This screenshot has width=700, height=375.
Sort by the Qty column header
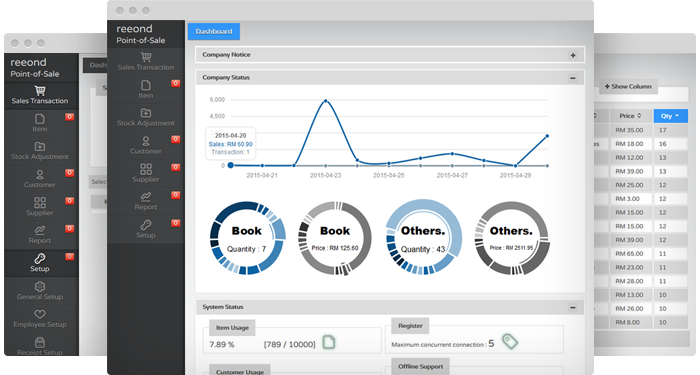pos(670,116)
